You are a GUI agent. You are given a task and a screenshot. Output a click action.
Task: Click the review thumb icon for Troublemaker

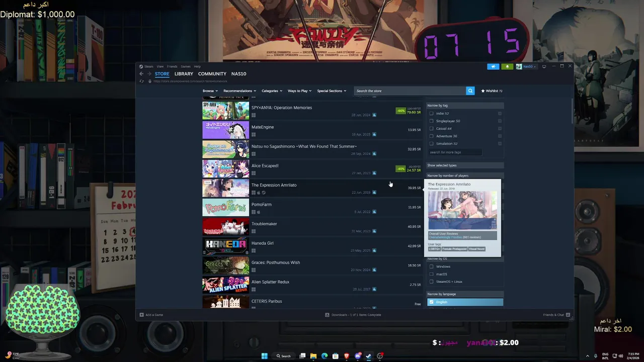374,231
